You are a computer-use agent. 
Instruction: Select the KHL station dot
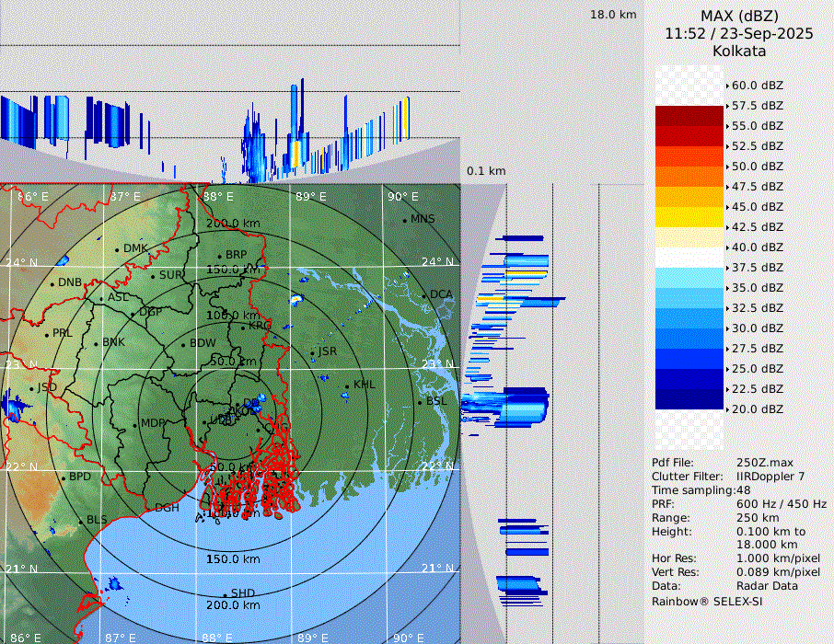point(347,386)
